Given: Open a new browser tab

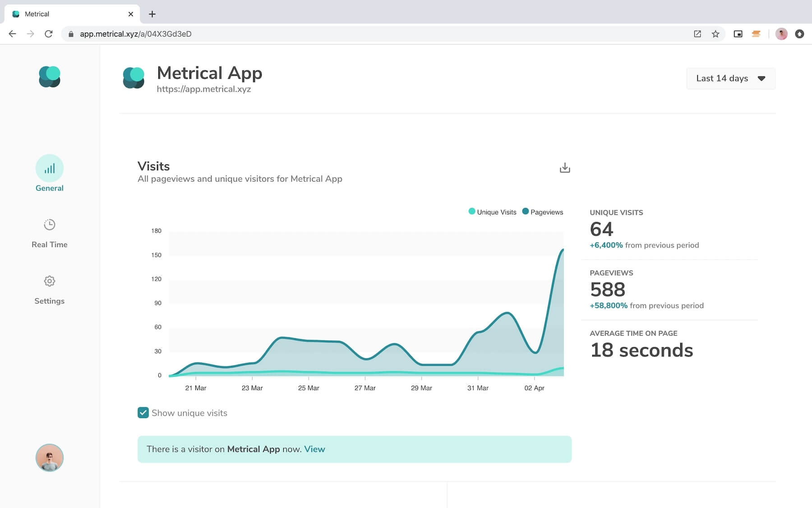Looking at the screenshot, I should click(152, 14).
